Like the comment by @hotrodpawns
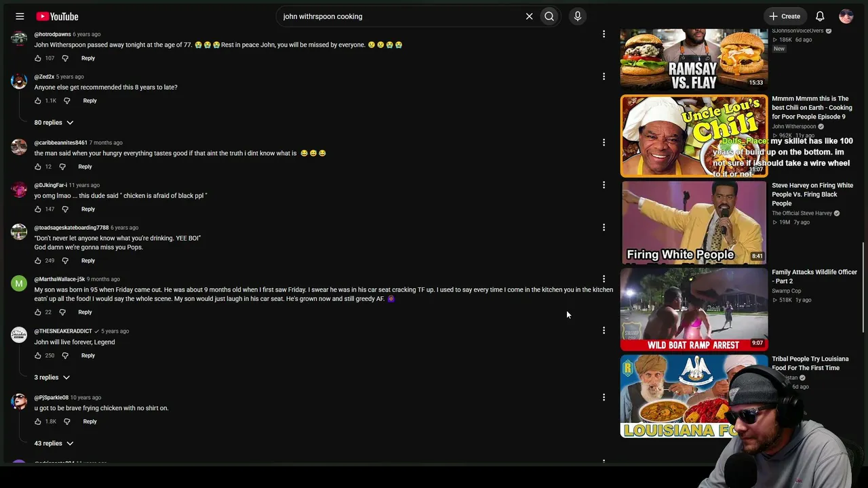 click(38, 58)
